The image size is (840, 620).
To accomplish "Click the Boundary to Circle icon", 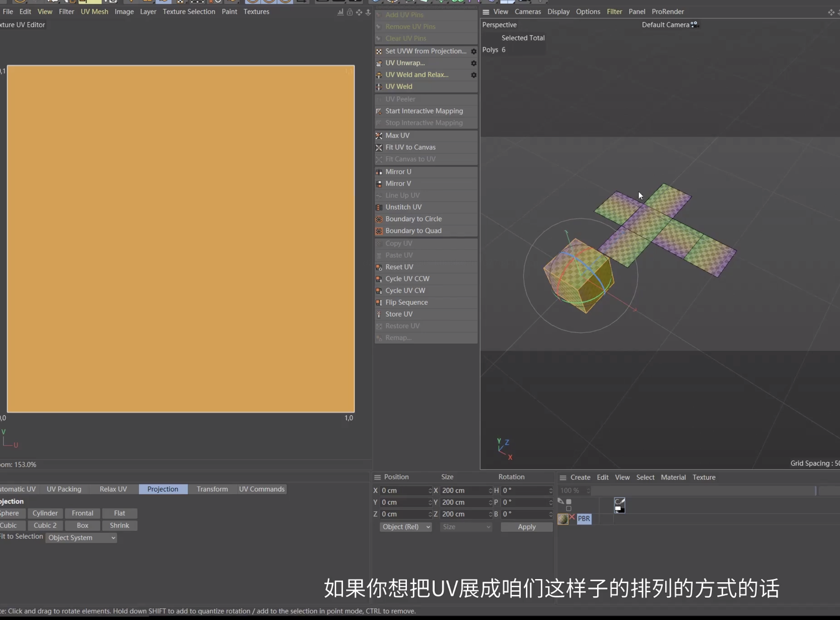I will point(379,219).
